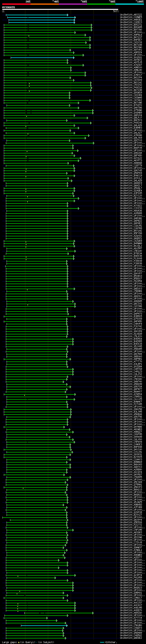Click the cyan alignment bar for C5KUB0
This screenshot has width=146, height=644.
[x=44, y=626]
